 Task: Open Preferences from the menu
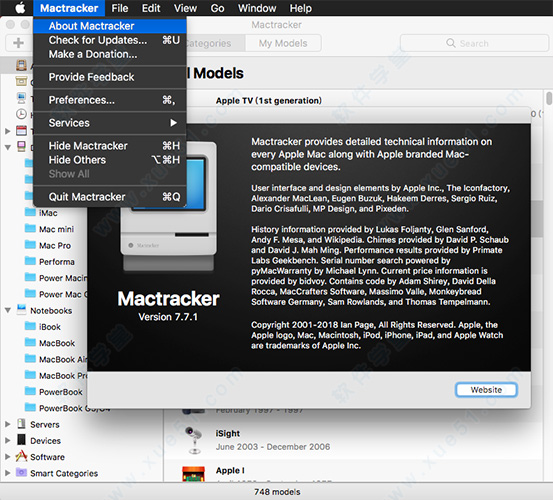(x=110, y=100)
